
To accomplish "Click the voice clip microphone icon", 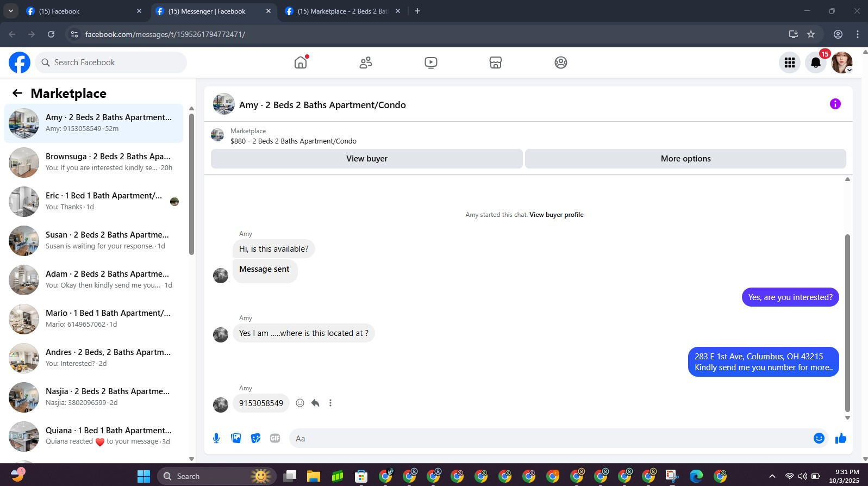I will point(216,438).
